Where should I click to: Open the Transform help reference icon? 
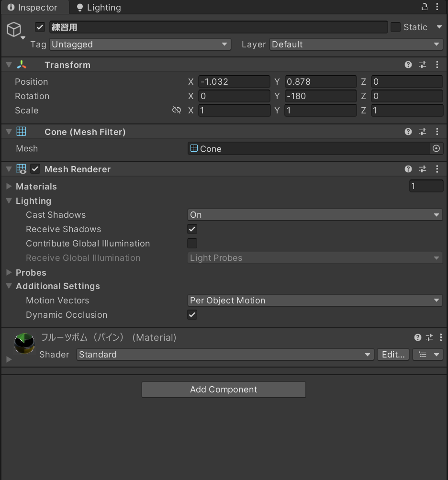click(x=408, y=65)
